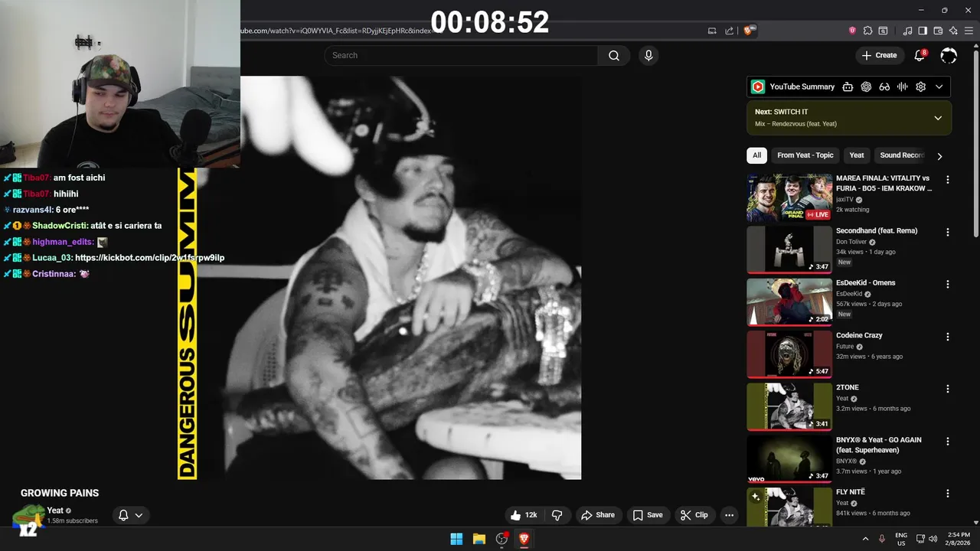This screenshot has width=980, height=551.
Task: Click the browser address bar URL
Action: [x=337, y=31]
